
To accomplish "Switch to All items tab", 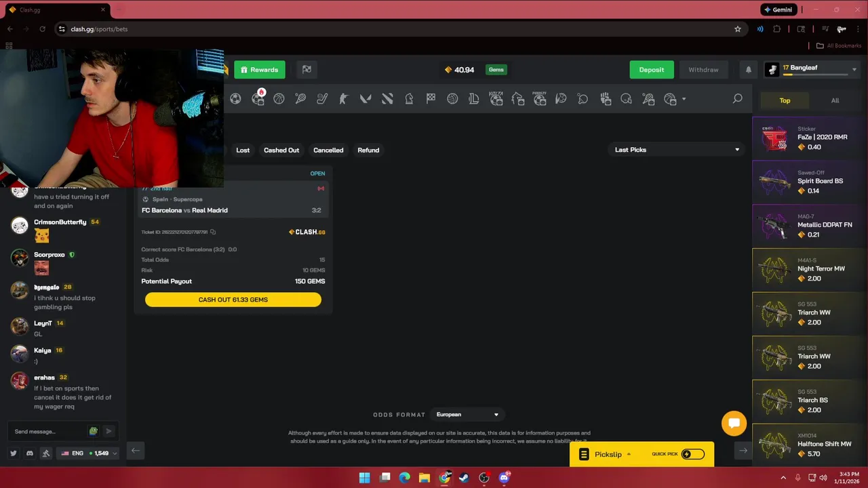I will [835, 100].
